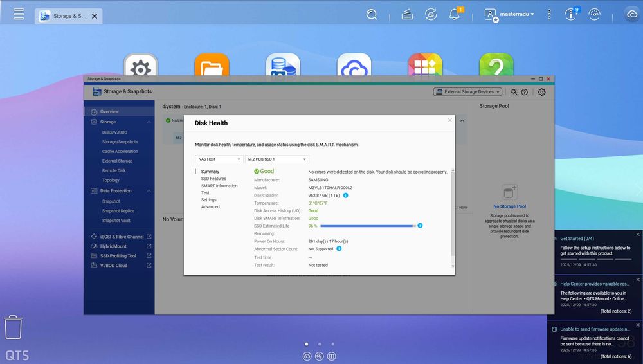Screen dimensions: 643x364
Task: Open the NAS Host dropdown
Action: pyautogui.click(x=219, y=159)
